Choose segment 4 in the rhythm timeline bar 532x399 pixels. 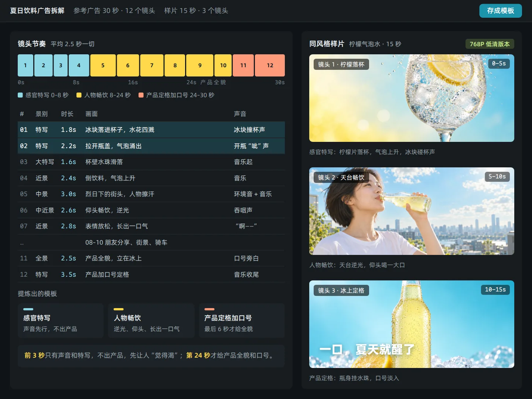[x=79, y=65]
